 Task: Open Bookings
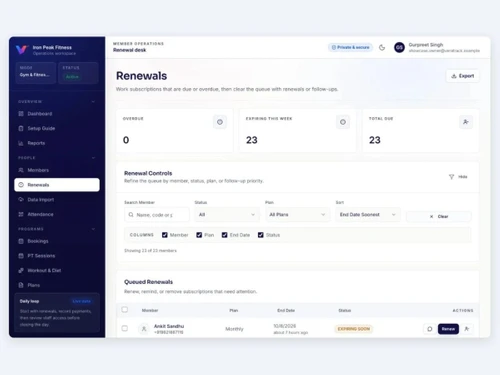(57, 241)
